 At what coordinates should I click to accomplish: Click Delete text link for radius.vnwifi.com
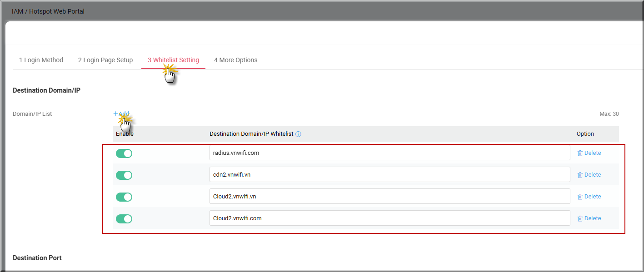(593, 153)
